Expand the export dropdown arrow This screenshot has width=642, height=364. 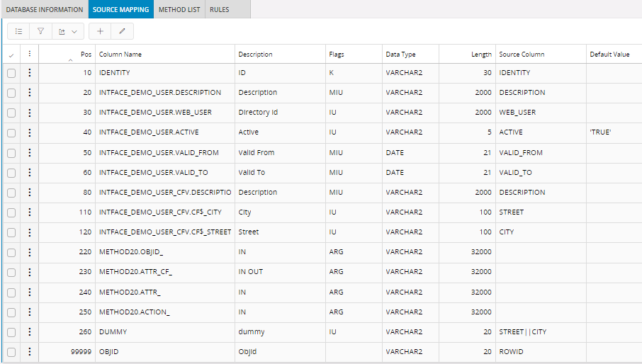point(74,31)
